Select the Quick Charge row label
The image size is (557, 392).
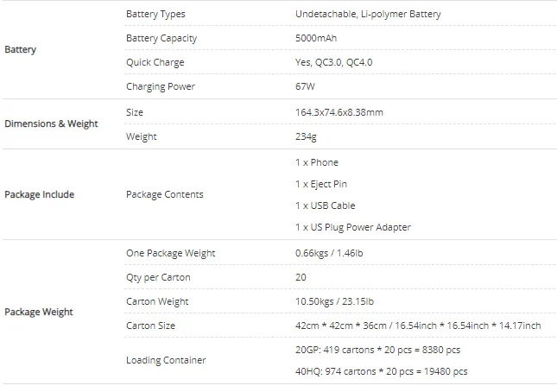pyautogui.click(x=155, y=62)
